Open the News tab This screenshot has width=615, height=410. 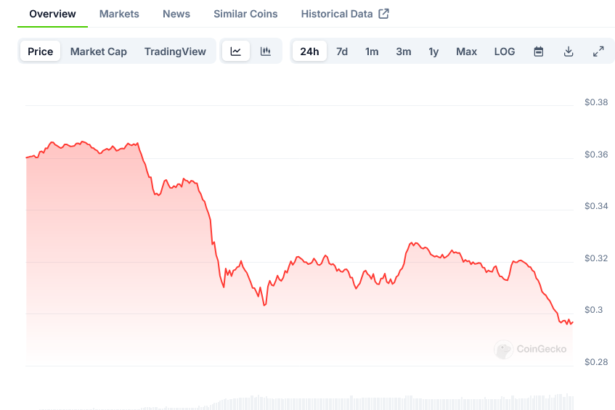[176, 14]
